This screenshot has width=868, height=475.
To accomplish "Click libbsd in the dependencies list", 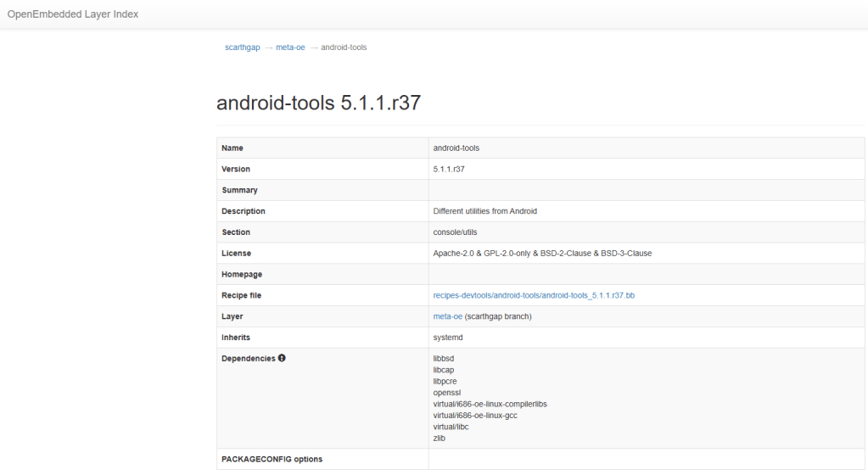I will click(x=444, y=359).
